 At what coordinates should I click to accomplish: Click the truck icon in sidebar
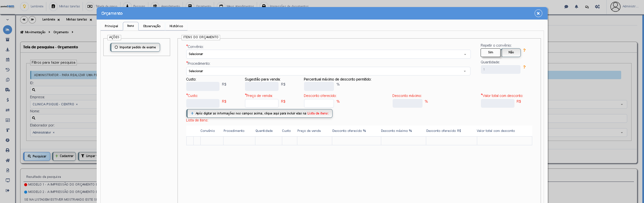(7, 90)
